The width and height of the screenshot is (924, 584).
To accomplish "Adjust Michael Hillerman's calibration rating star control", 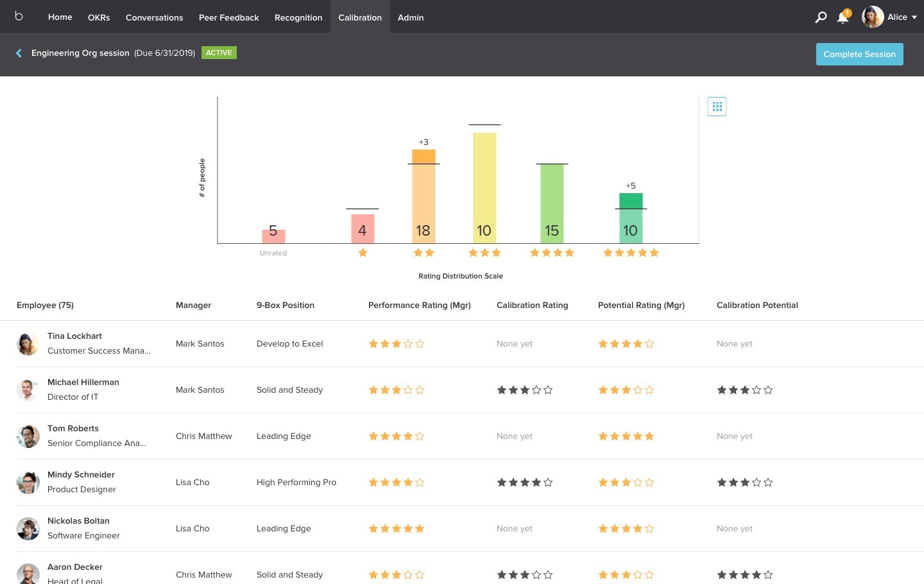I will tap(525, 390).
